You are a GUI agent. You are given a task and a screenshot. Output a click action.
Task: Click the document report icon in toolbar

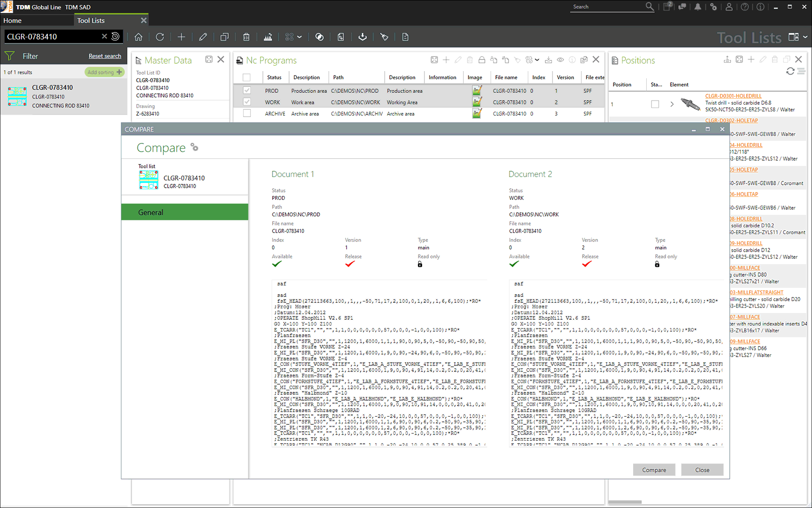(406, 37)
